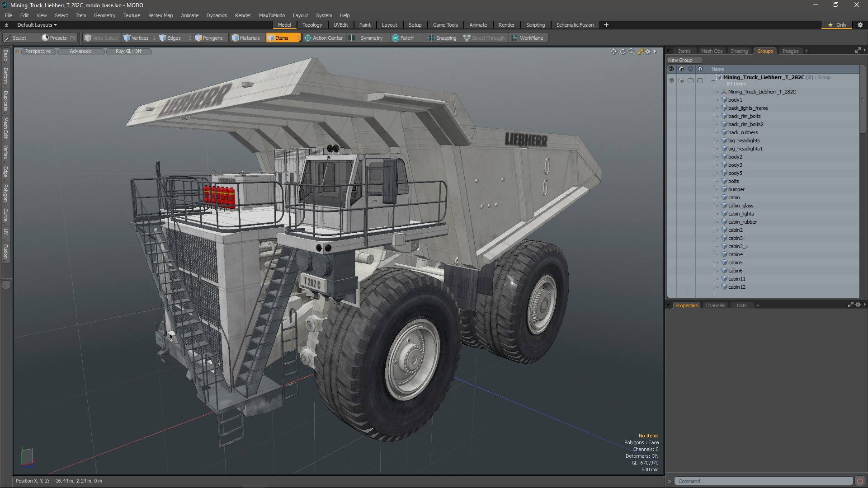This screenshot has height=488, width=868.
Task: Select the bumper mesh item
Action: point(736,189)
